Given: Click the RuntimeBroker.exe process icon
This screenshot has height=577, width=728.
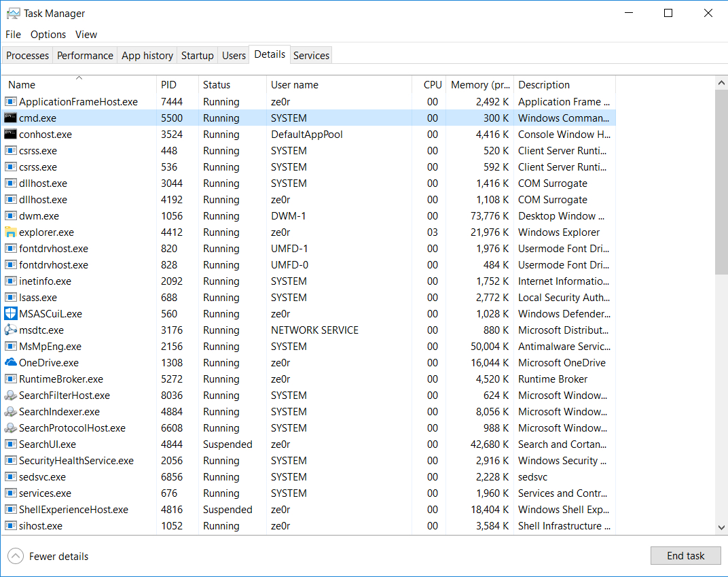Looking at the screenshot, I should coord(11,379).
